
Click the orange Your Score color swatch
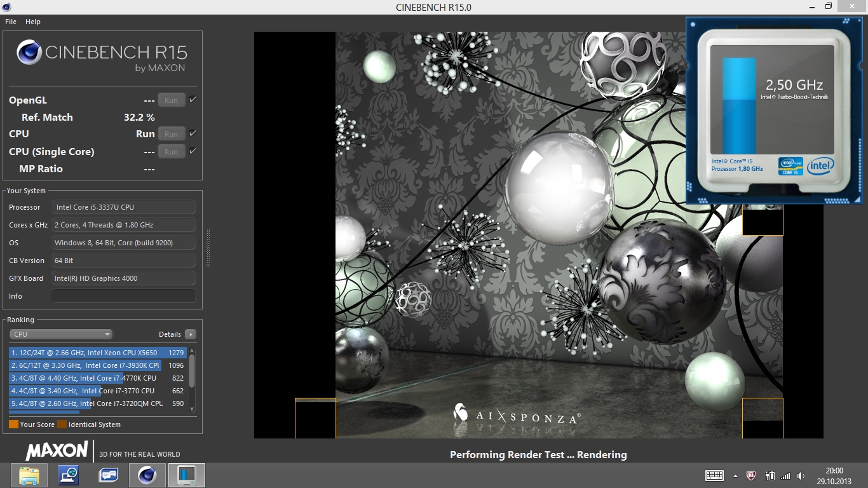[x=13, y=424]
